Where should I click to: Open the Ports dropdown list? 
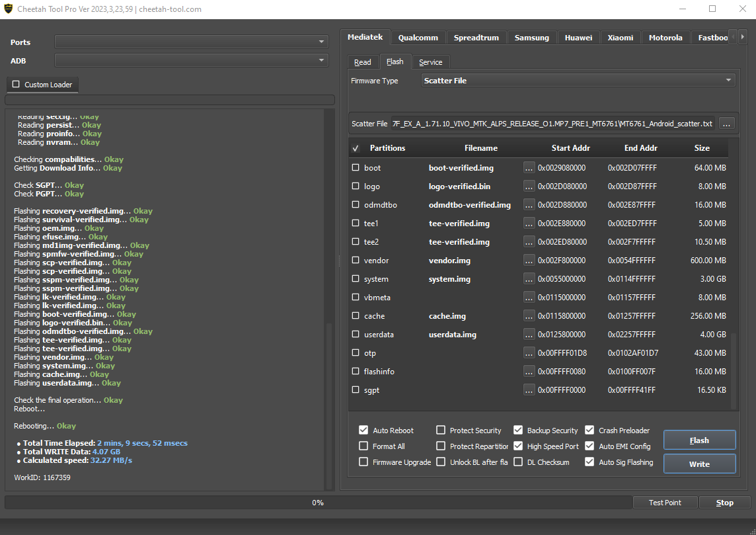(x=192, y=42)
